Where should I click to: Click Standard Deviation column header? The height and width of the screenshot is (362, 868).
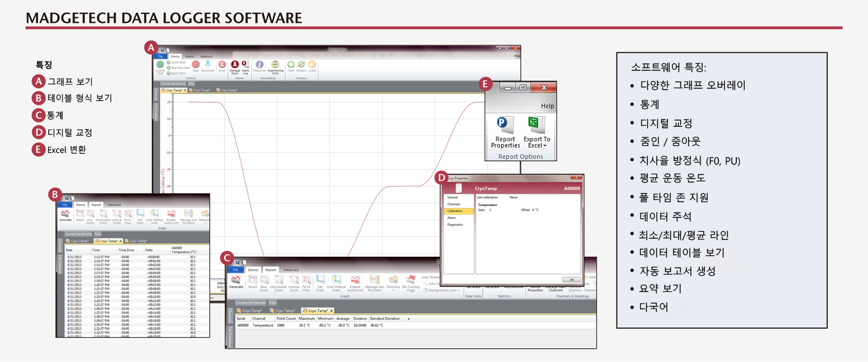coord(385,319)
